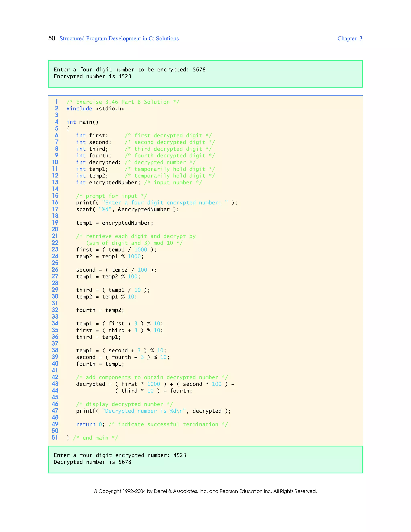Screen dimensions: 411x532
Task: Click declaration 'int first;'
Action: [92, 136]
